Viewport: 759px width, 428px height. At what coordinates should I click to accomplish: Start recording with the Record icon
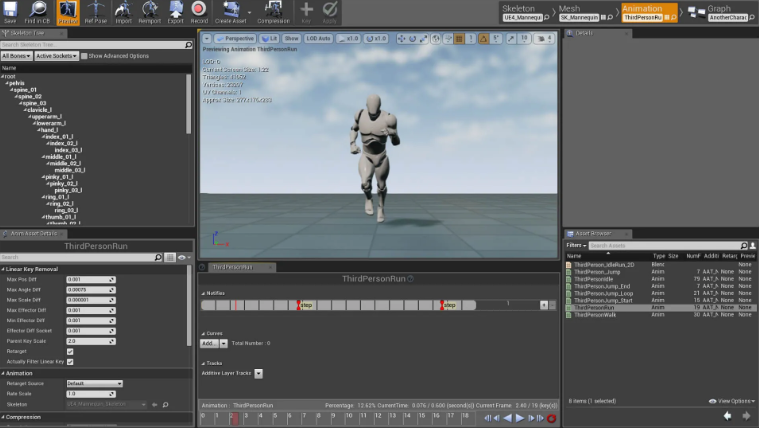click(199, 12)
